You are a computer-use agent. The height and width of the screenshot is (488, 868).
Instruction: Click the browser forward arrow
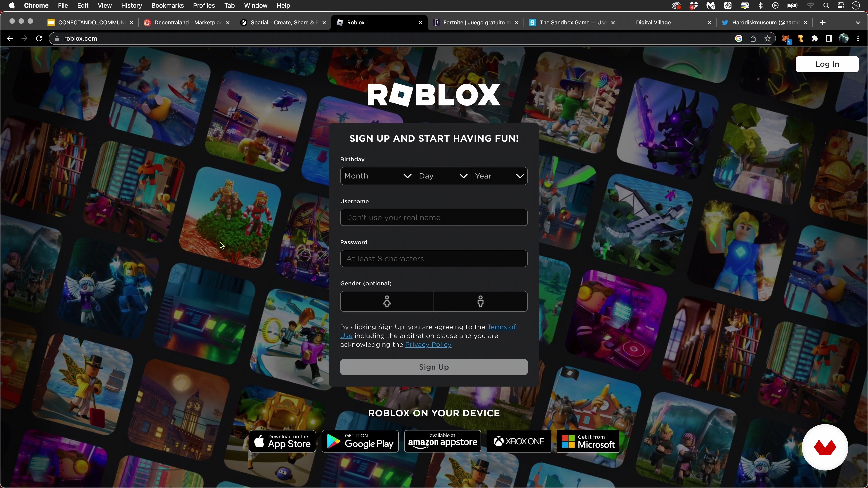point(24,39)
